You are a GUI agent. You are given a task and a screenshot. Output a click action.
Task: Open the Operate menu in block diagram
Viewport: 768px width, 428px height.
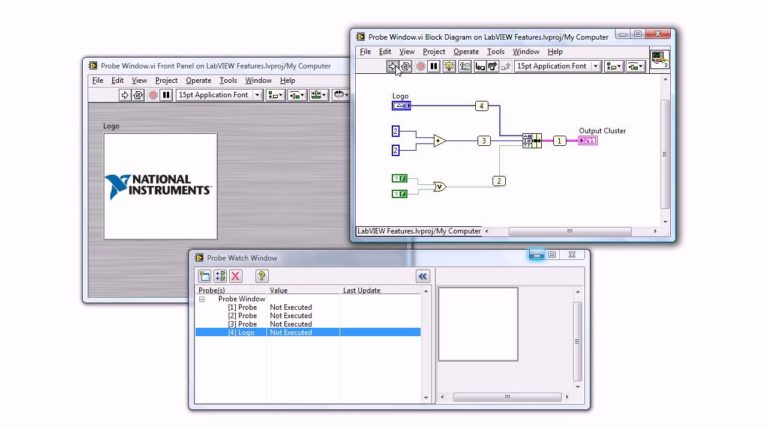(466, 51)
